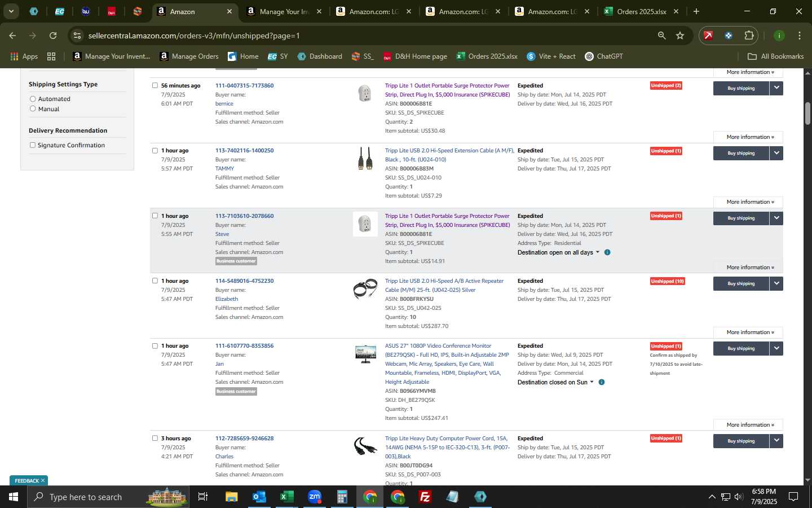Check order 111-0407315-7173860 checkbox
This screenshot has height=508, width=812.
click(155, 85)
